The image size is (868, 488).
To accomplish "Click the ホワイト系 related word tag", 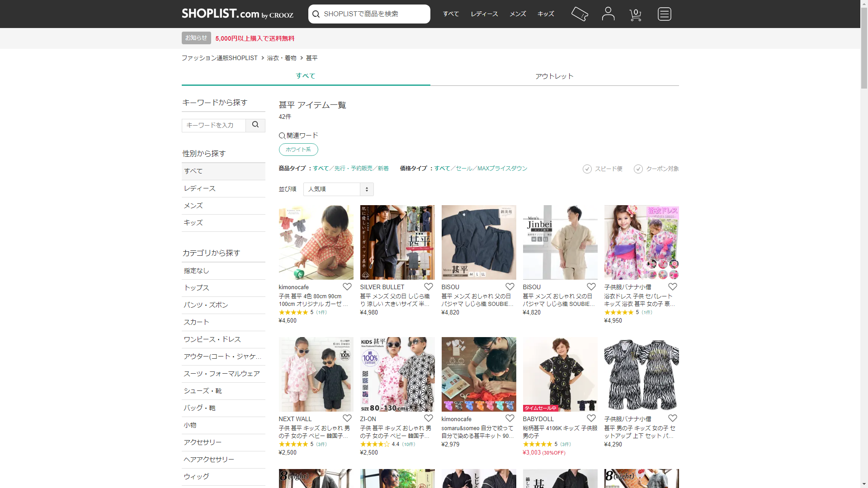I will coord(298,150).
